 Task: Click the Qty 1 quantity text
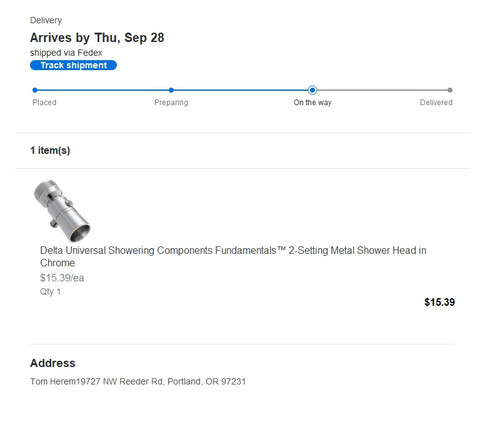point(50,292)
